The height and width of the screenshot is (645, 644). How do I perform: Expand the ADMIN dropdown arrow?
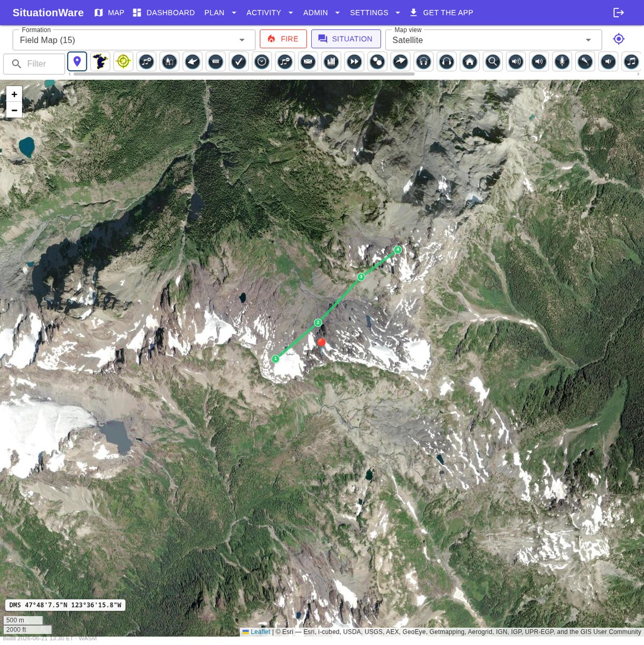[x=337, y=12]
